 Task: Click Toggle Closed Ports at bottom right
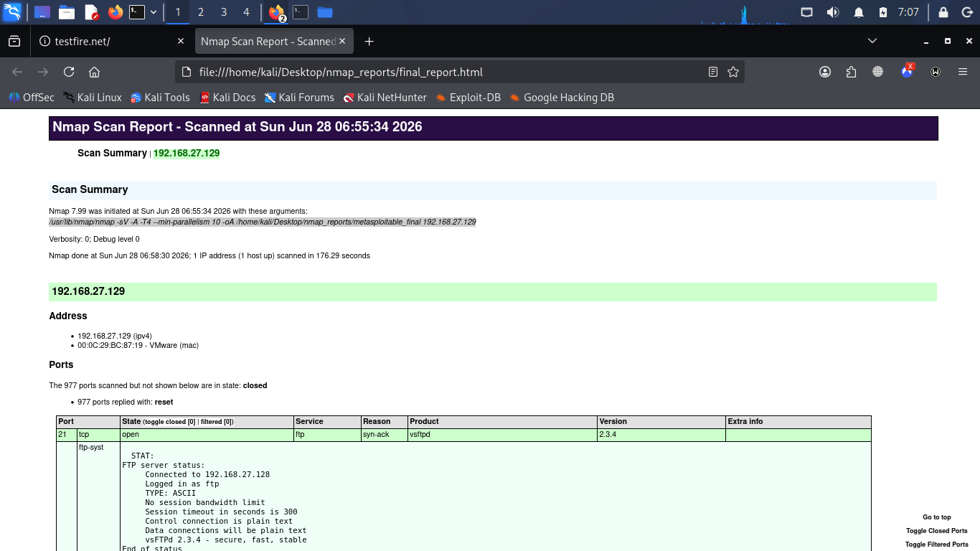[x=937, y=531]
